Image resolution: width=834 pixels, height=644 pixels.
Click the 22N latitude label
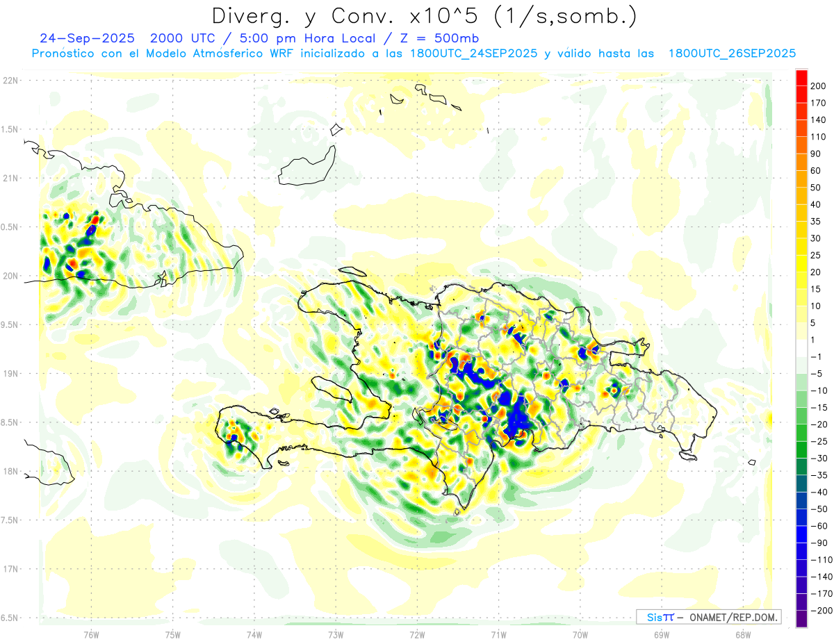point(10,81)
